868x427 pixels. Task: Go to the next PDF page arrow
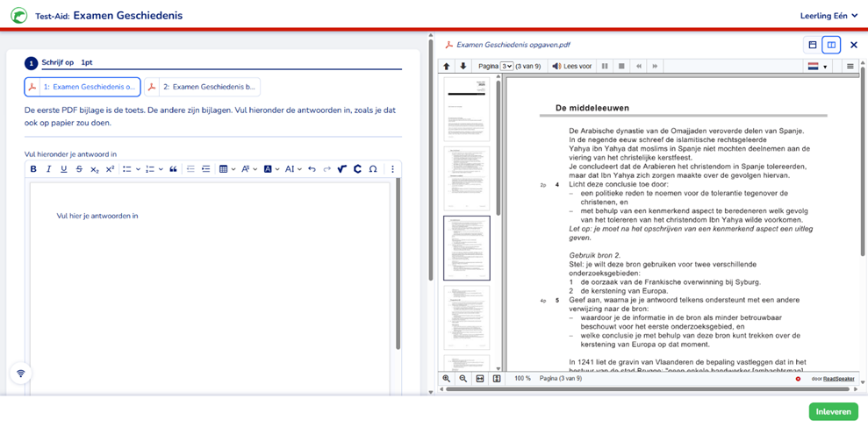[463, 67]
